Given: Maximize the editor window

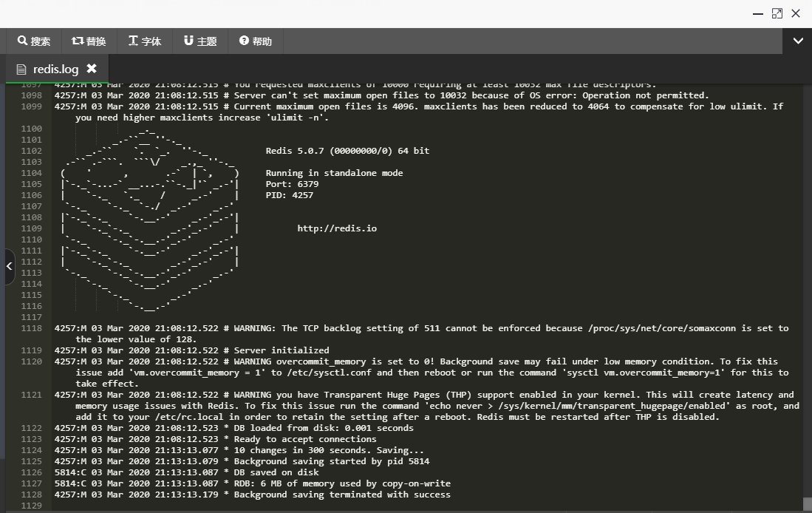Looking at the screenshot, I should [x=777, y=13].
